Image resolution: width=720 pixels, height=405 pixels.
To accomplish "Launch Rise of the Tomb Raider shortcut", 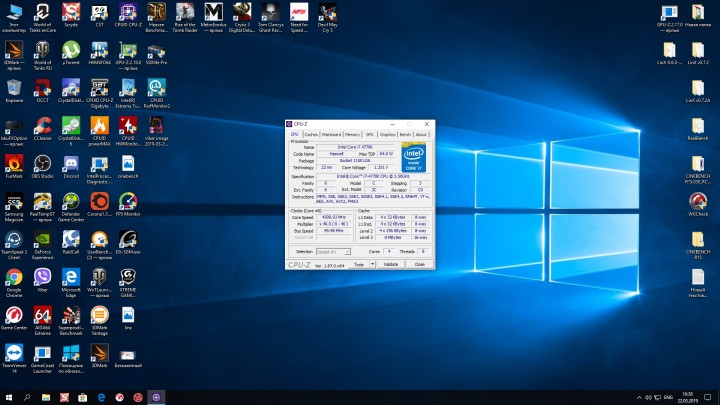I will (185, 17).
